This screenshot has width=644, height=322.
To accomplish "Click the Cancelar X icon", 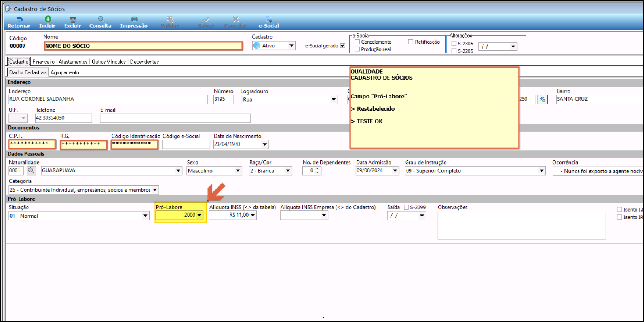I will point(236,19).
